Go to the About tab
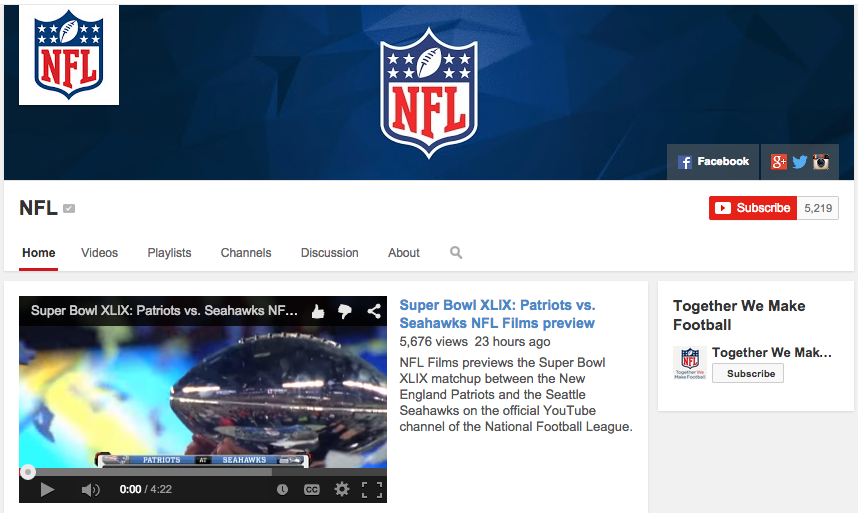The height and width of the screenshot is (513, 858). point(404,253)
